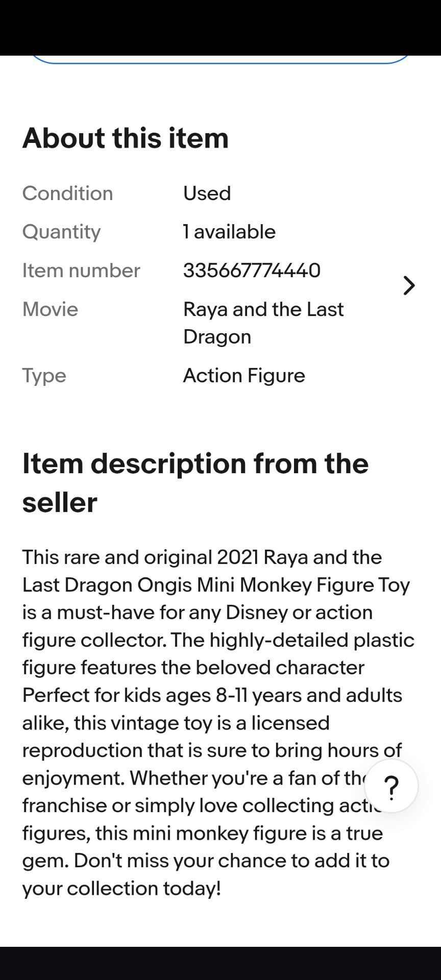Select Raya and the Last Dragon value
The image size is (441, 980).
(x=263, y=323)
